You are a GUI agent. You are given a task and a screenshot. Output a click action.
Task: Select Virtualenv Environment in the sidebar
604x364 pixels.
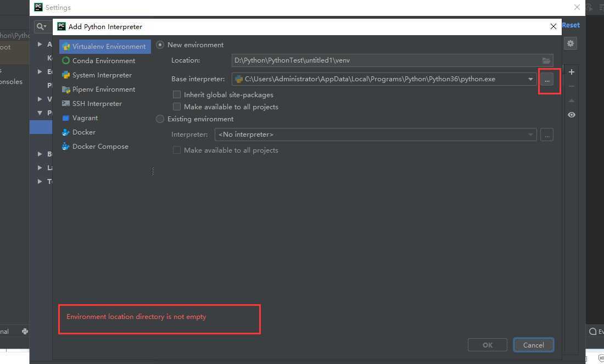click(105, 47)
